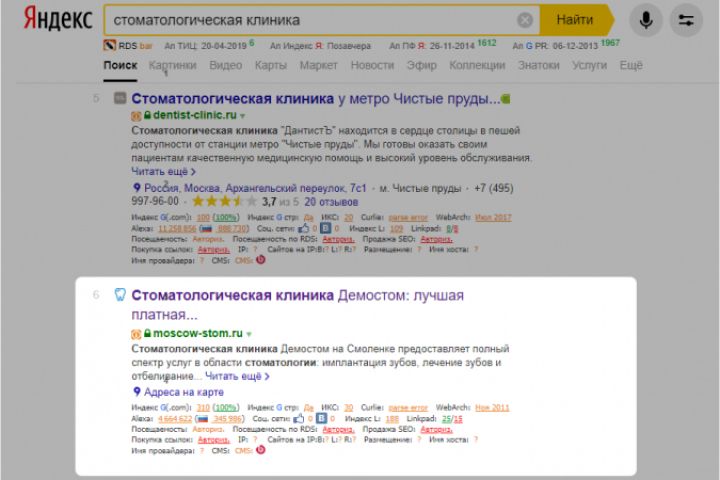Open the Карты tab
720x480 pixels.
(270, 65)
